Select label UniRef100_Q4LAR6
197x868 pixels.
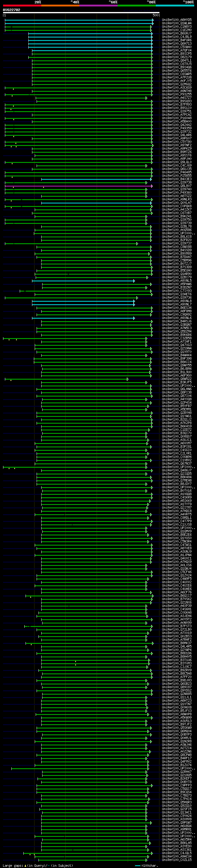click(x=176, y=135)
